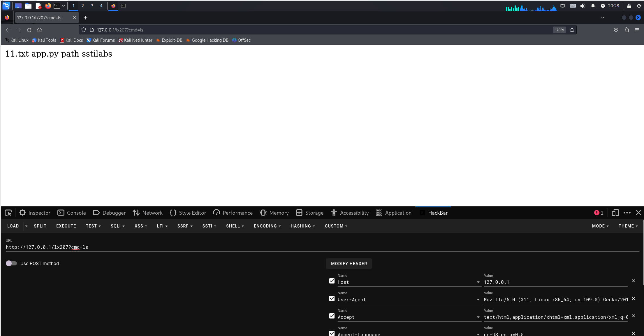Uncheck the Host header checkbox
Image resolution: width=644 pixels, height=336 pixels.
[332, 281]
